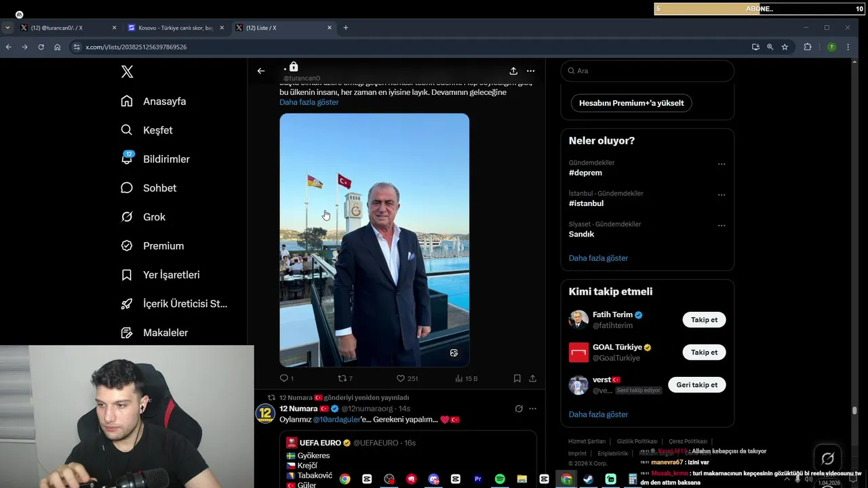Open Sohbet messages

pos(149,188)
